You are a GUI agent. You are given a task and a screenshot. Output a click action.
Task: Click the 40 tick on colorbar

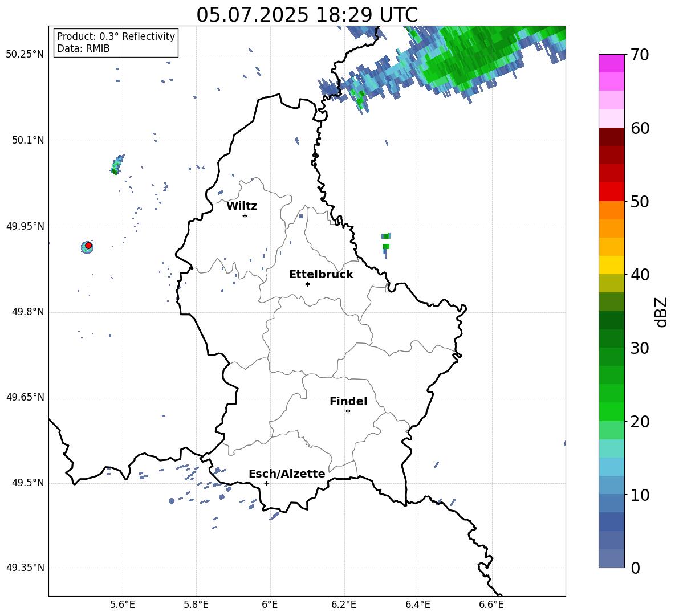[640, 275]
